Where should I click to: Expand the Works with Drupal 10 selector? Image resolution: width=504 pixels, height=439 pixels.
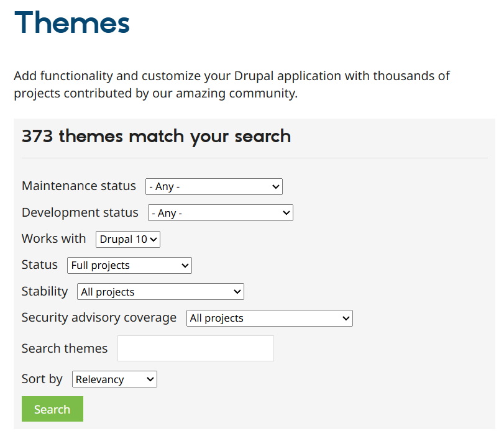[127, 239]
